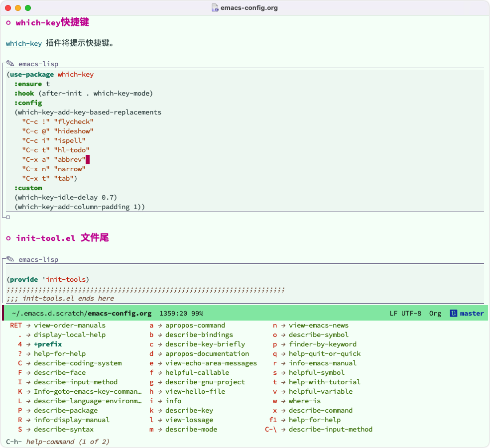Click the file icon beside the emacs-config.org title

pyautogui.click(x=215, y=8)
